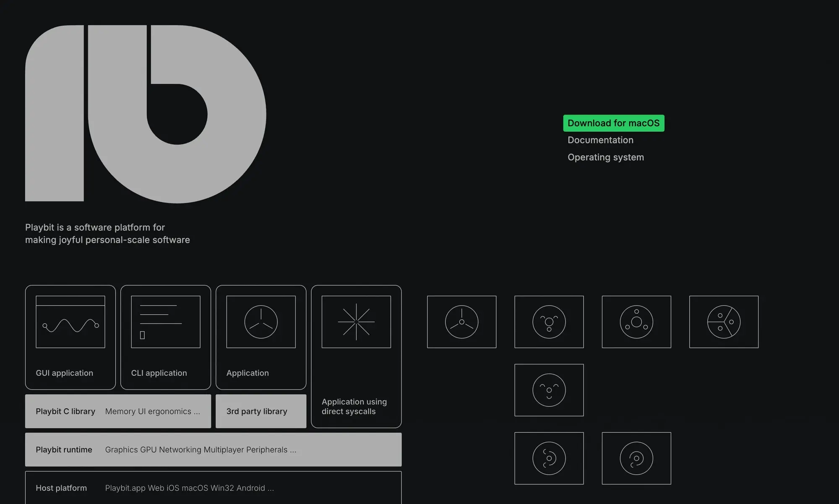The height and width of the screenshot is (504, 839).
Task: Click the Application using direct syscalls label
Action: (x=354, y=406)
